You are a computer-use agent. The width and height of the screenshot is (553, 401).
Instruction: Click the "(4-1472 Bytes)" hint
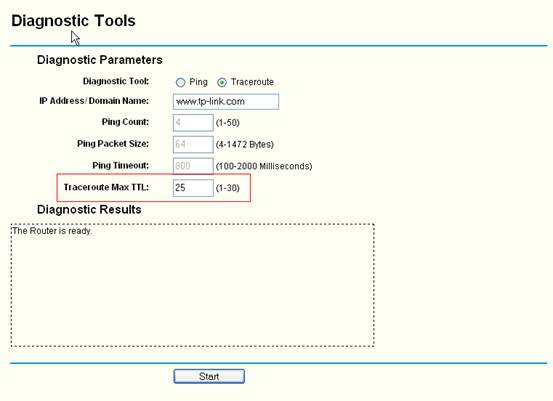tap(245, 145)
